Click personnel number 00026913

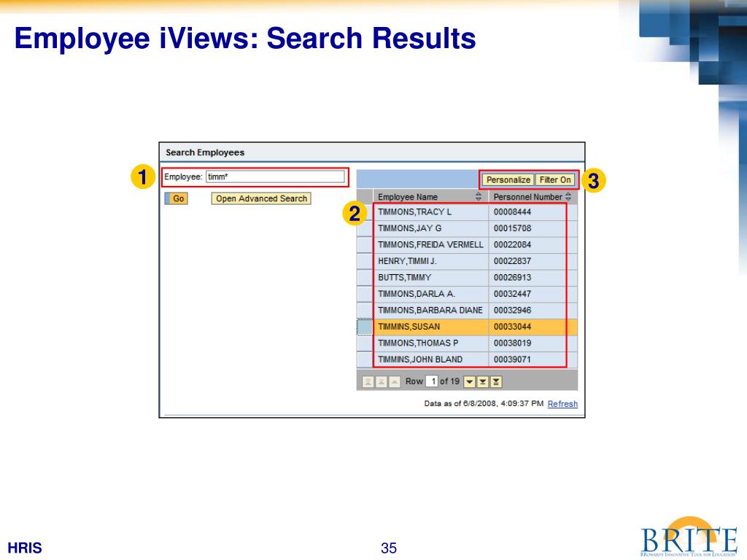[512, 278]
